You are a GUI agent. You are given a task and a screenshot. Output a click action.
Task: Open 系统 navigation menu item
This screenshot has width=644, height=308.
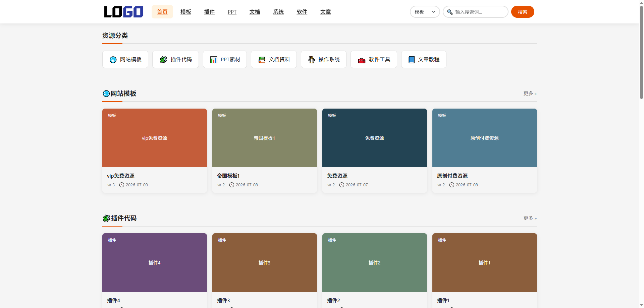278,12
